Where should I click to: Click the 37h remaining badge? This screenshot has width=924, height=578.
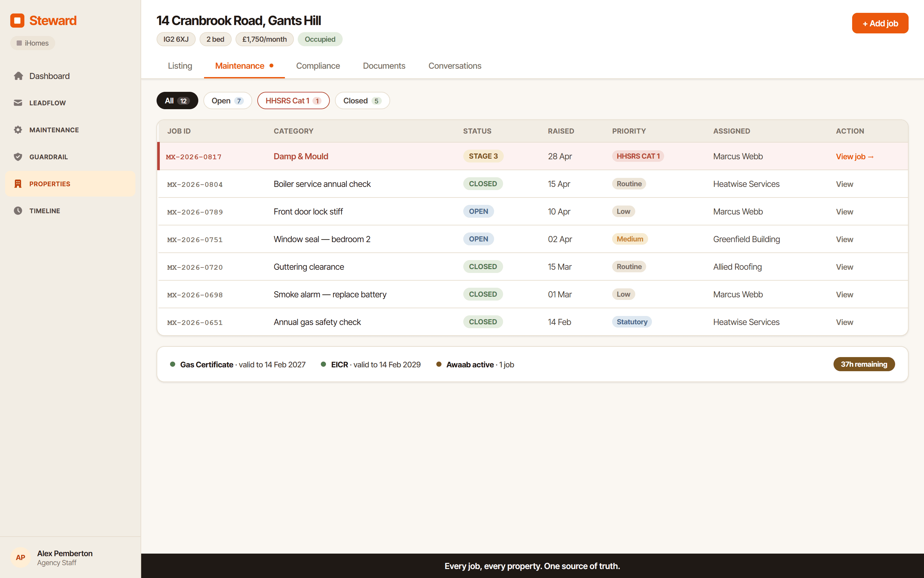click(864, 364)
